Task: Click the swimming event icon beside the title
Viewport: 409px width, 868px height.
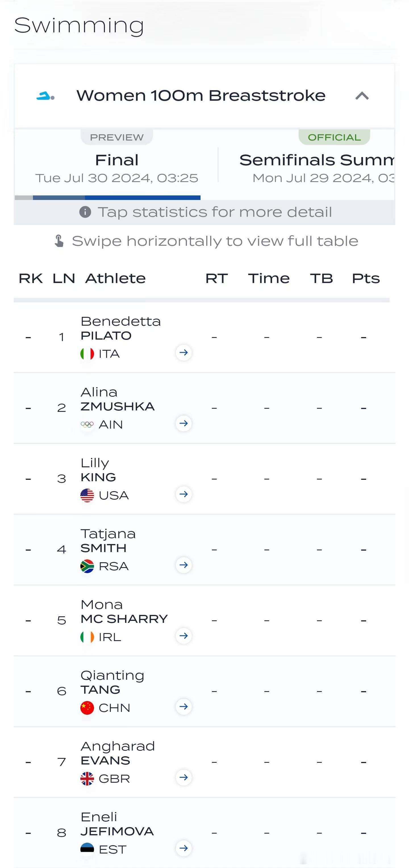Action: point(45,96)
